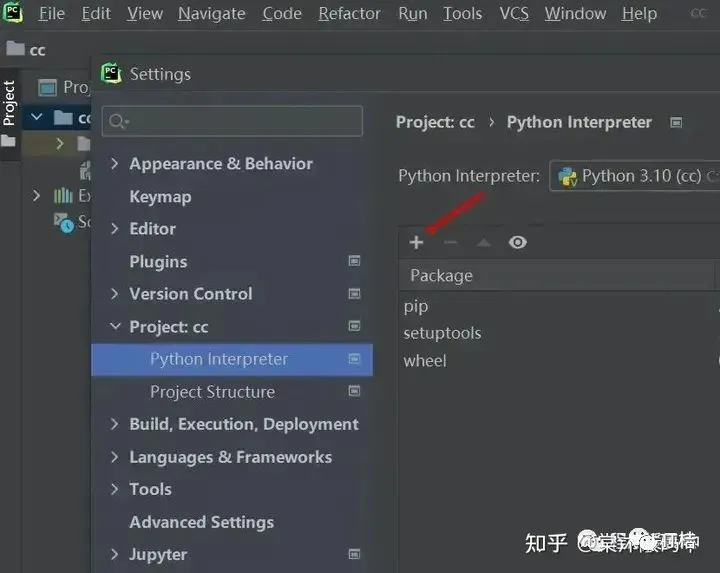The height and width of the screenshot is (573, 720).
Task: Expand Appearance & Behavior section
Action: coord(114,164)
